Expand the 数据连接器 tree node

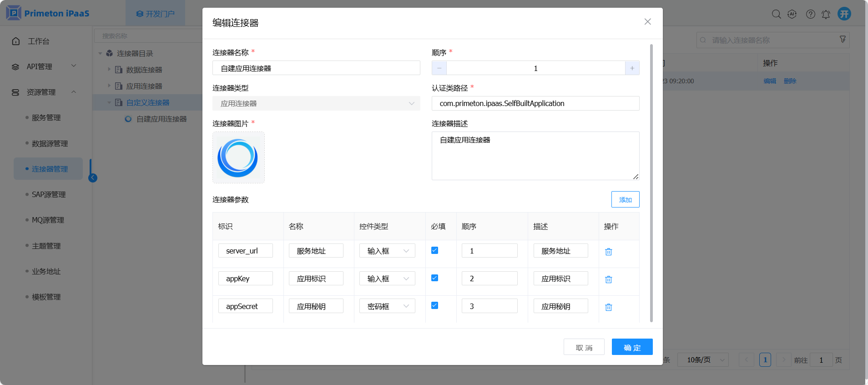(x=109, y=70)
